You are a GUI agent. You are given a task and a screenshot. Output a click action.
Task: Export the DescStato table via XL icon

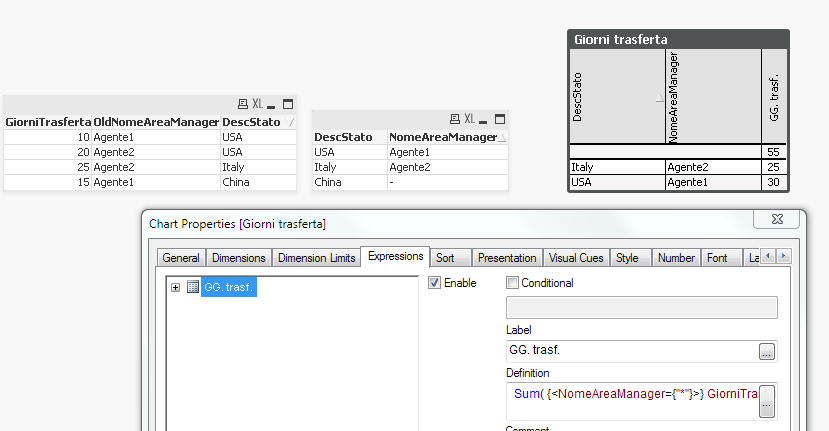[x=470, y=119]
